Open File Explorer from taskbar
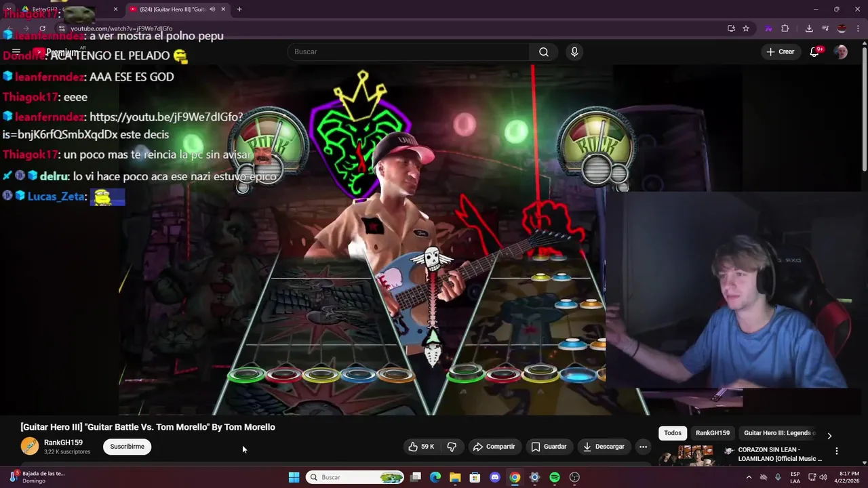 click(x=455, y=477)
